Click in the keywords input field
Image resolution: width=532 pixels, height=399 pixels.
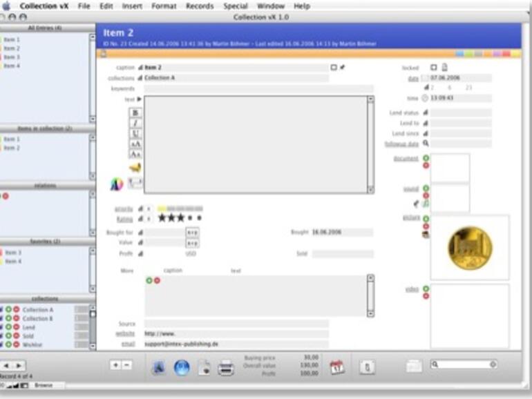point(258,89)
